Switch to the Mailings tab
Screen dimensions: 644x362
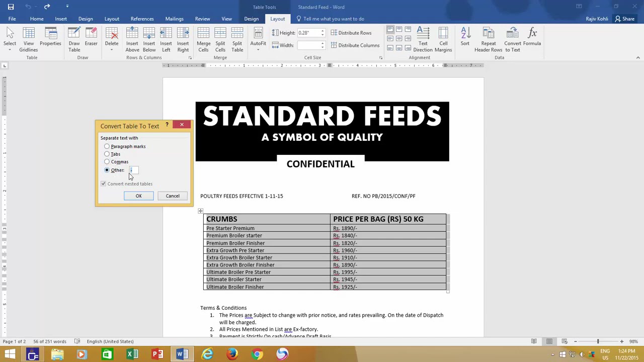(x=175, y=19)
